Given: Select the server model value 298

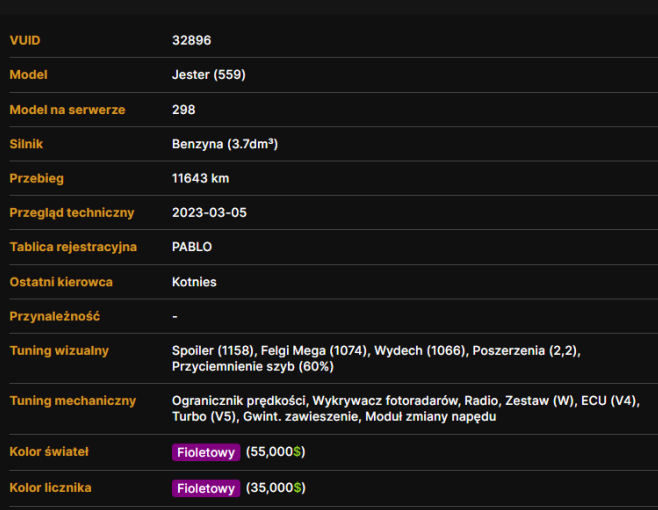Looking at the screenshot, I should tap(183, 110).
